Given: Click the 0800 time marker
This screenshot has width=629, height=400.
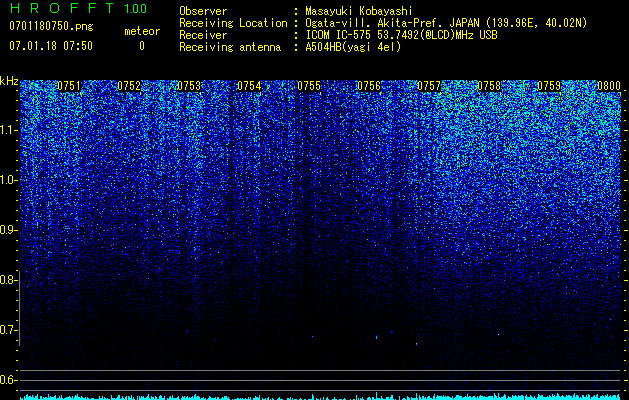Looking at the screenshot, I should 609,86.
